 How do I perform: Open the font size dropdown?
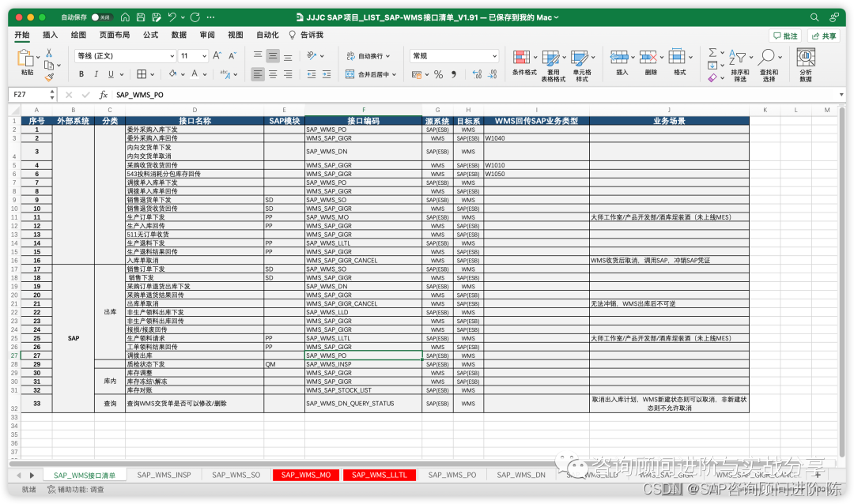click(204, 55)
